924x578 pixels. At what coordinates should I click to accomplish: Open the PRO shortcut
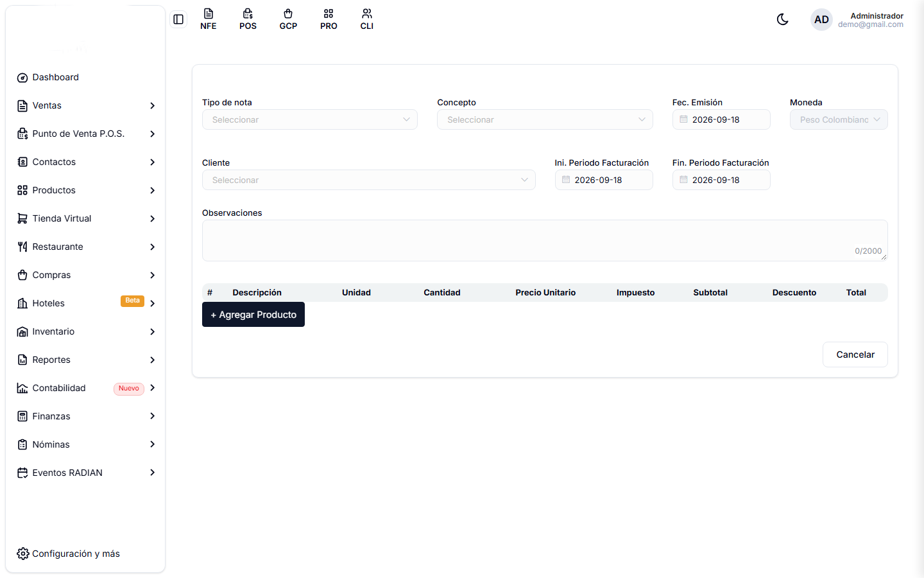pyautogui.click(x=329, y=19)
